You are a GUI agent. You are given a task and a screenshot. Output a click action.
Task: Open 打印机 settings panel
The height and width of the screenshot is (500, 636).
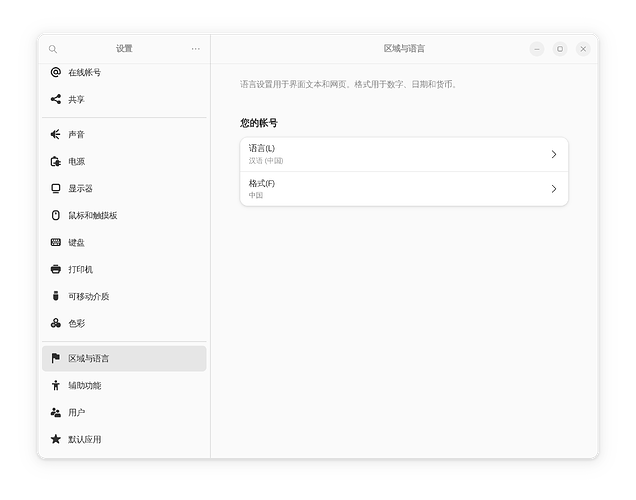tap(124, 269)
